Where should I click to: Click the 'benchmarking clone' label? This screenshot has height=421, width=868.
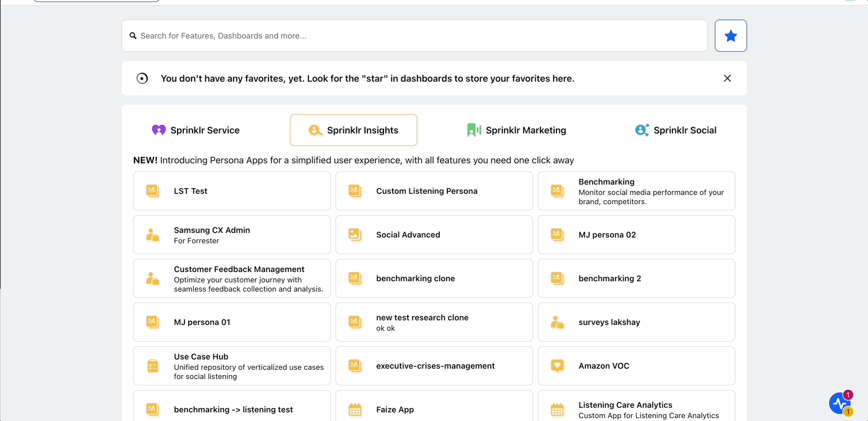click(416, 278)
